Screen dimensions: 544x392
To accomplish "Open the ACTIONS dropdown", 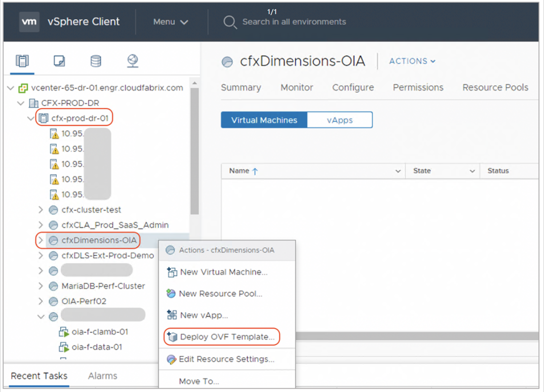I will point(412,61).
